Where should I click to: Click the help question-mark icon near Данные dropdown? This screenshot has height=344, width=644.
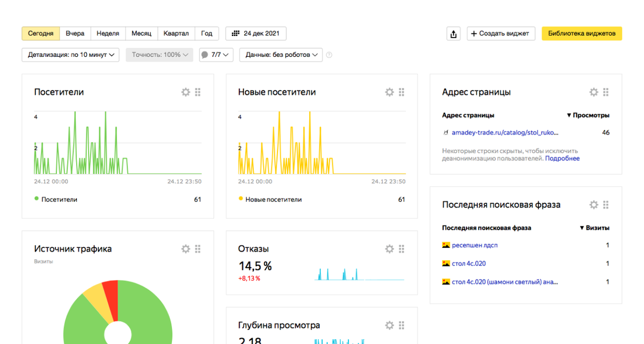[x=330, y=55]
